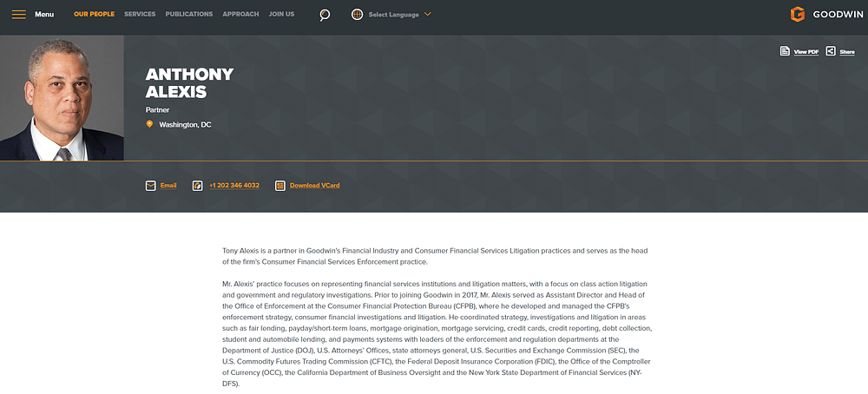Viewport: 868px width, 394px height.
Task: Click the VCard download icon
Action: click(x=280, y=186)
